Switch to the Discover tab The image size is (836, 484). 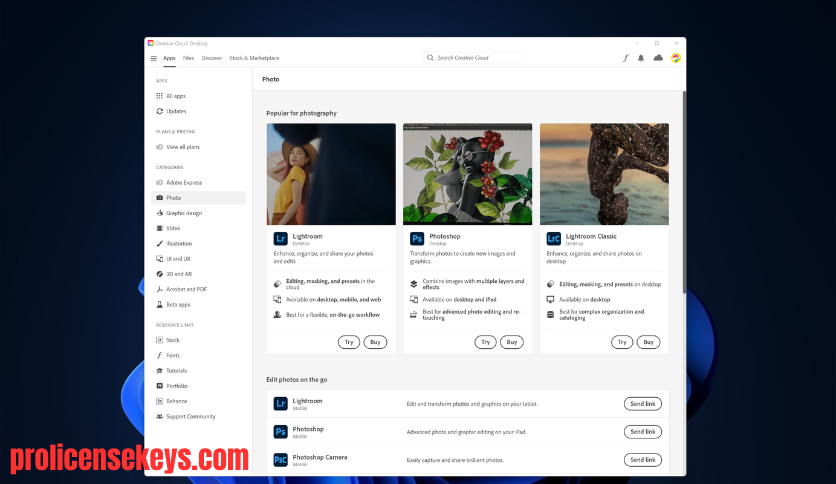tap(212, 58)
